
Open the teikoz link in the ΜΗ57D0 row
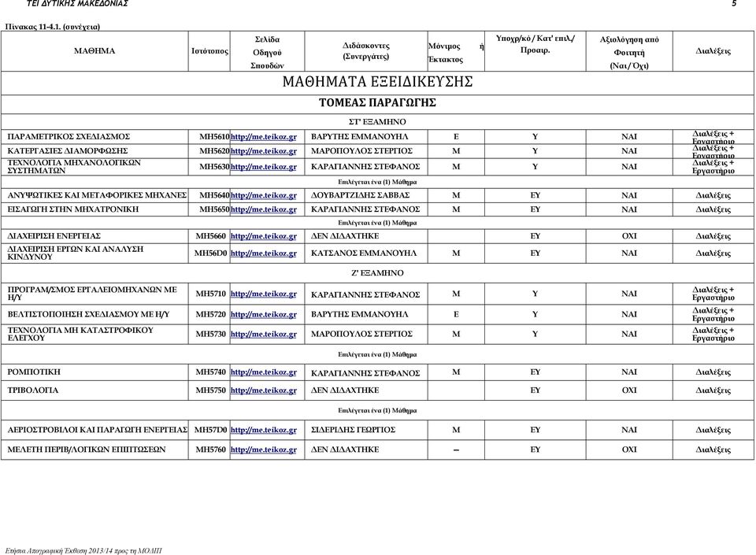tap(263, 430)
